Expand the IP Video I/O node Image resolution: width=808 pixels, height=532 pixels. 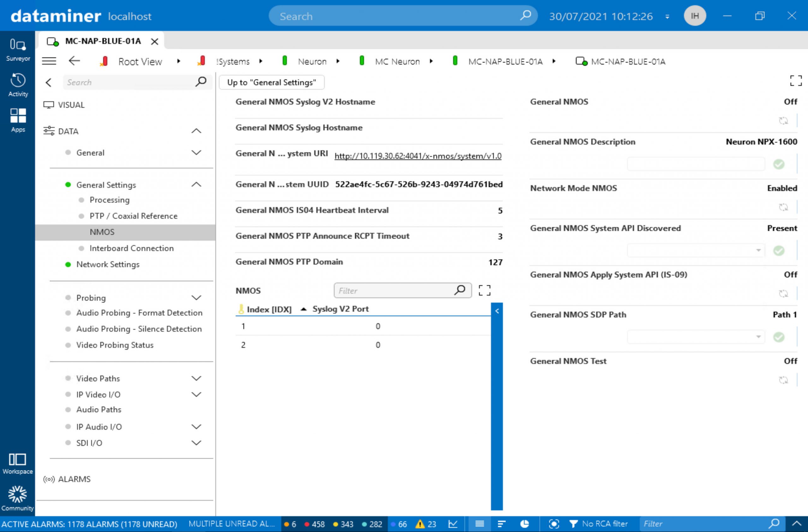pyautogui.click(x=196, y=395)
